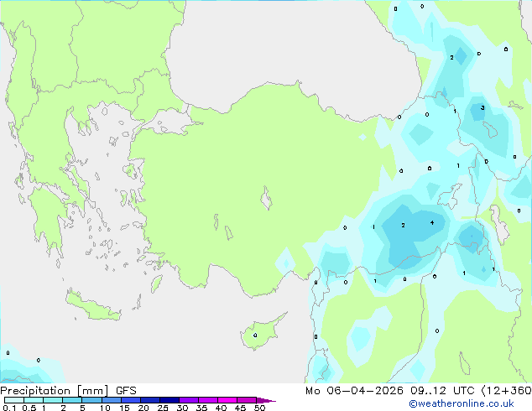Pick the legend swatch between 15 and 20
This screenshot has height=411, width=532.
click(131, 400)
